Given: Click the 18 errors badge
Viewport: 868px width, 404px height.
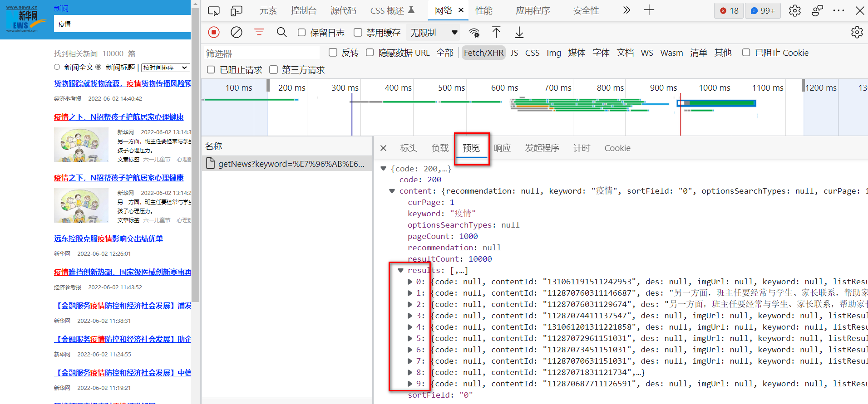Looking at the screenshot, I should (729, 10).
